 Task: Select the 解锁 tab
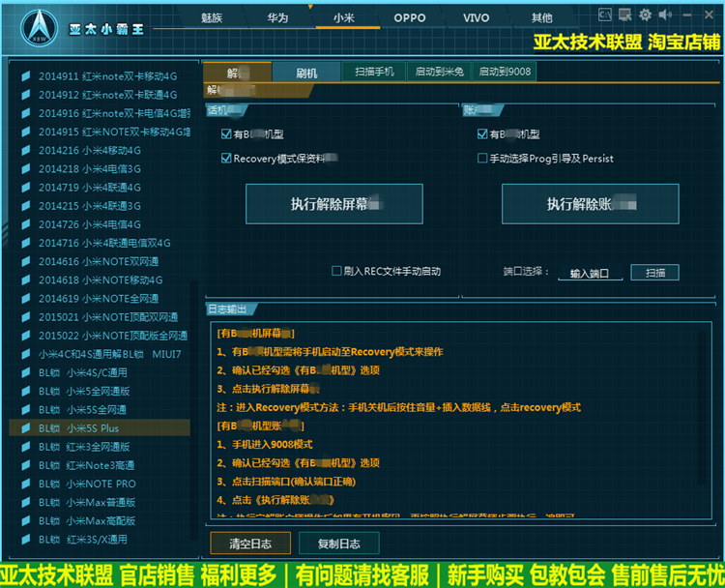237,73
